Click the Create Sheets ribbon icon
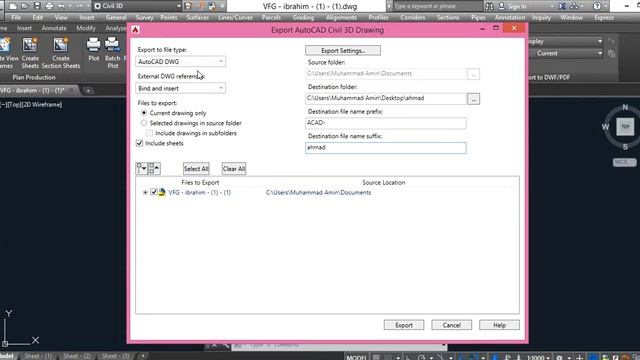The image size is (640, 360). point(30,45)
